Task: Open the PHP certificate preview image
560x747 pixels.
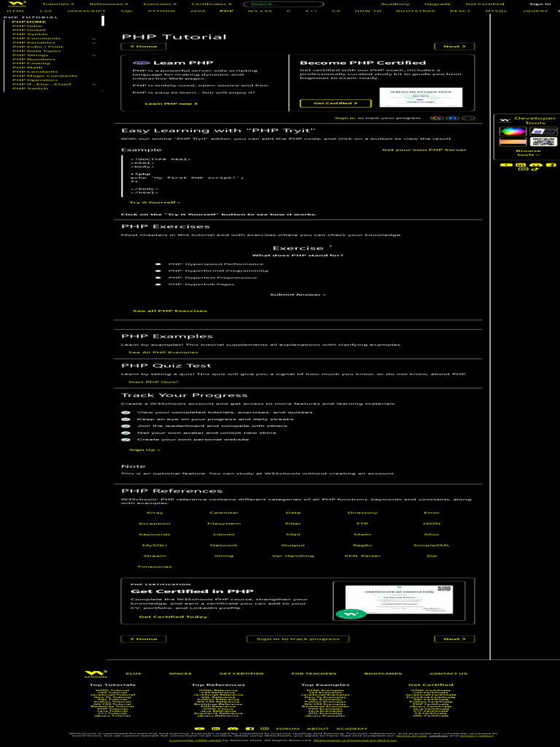Action: (421, 97)
